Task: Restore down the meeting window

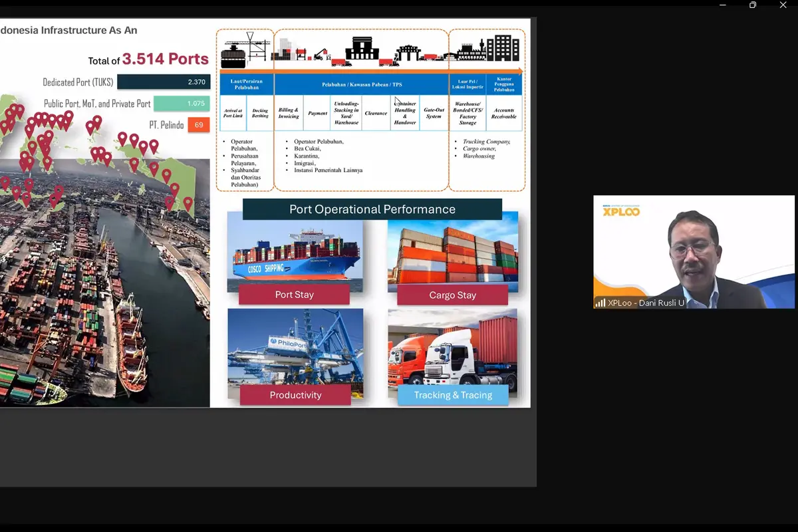Action: [753, 5]
